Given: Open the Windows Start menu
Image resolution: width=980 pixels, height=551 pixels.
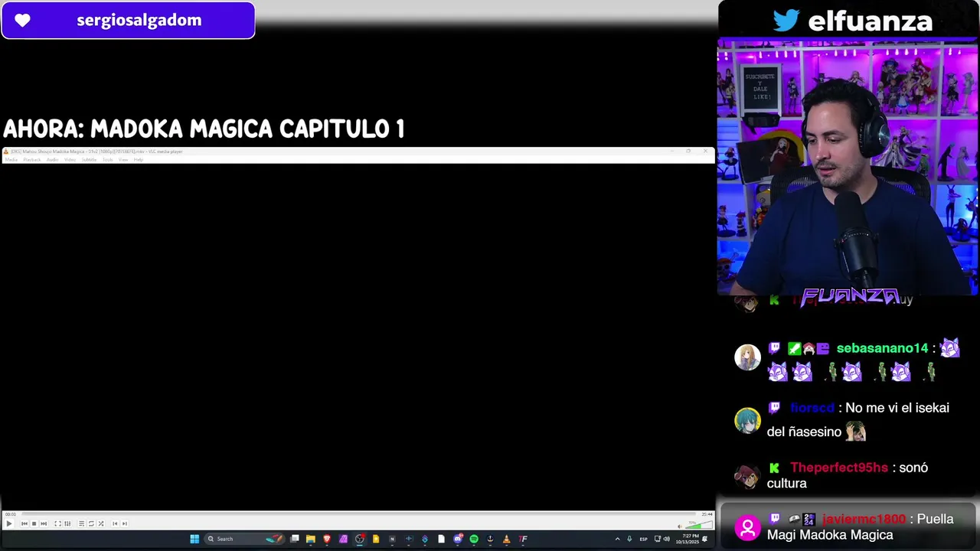Looking at the screenshot, I should pos(194,539).
